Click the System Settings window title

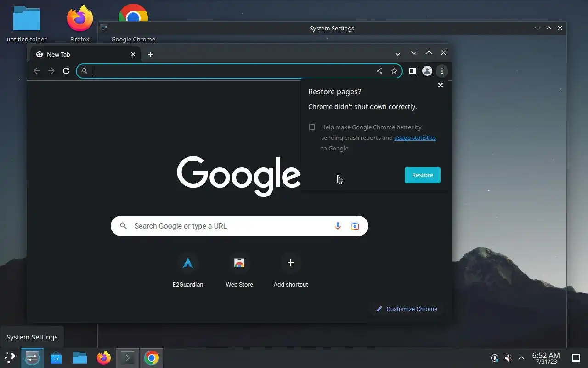tap(332, 28)
